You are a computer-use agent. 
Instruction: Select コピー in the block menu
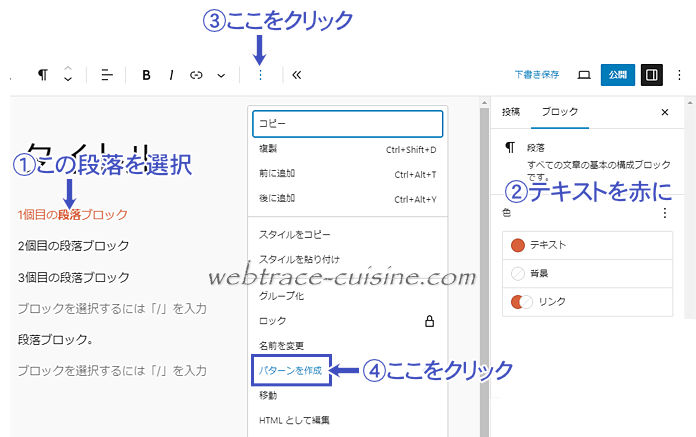point(347,123)
